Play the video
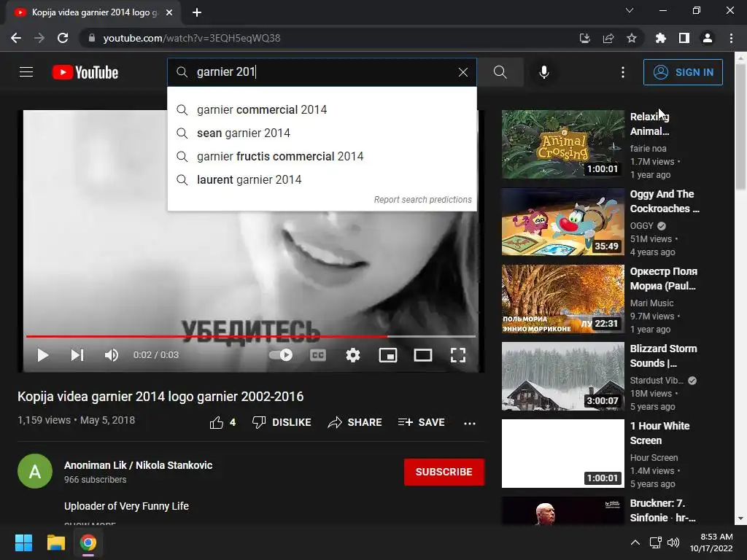Screen dimensions: 747x560 point(43,355)
